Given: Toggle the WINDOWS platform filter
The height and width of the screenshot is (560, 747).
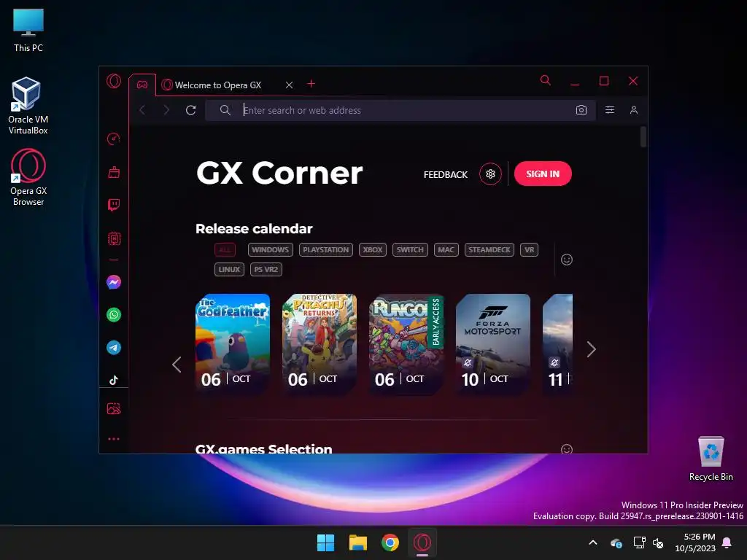Looking at the screenshot, I should tap(270, 249).
